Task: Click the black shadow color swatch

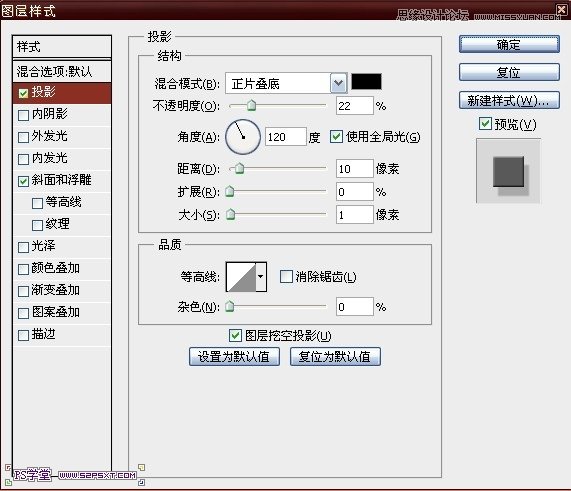Action: coord(366,82)
